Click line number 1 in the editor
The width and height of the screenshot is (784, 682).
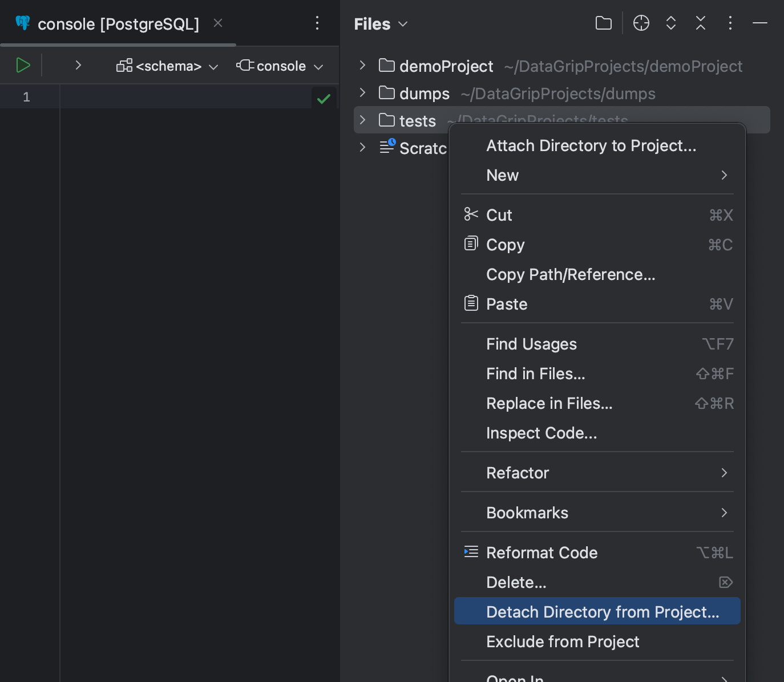tap(26, 97)
